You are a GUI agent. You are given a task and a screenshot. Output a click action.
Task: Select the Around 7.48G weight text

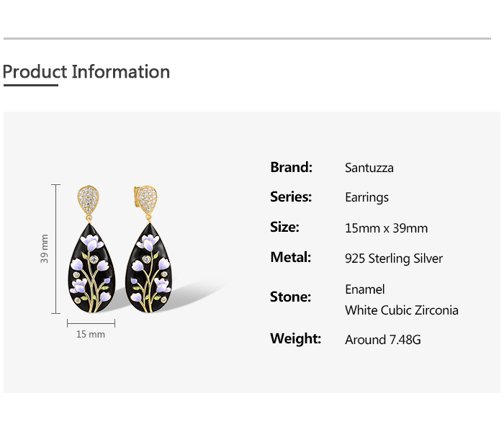[382, 340]
